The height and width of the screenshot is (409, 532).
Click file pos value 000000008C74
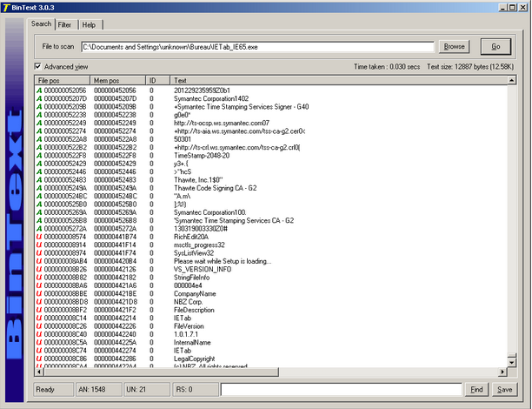tap(65, 351)
